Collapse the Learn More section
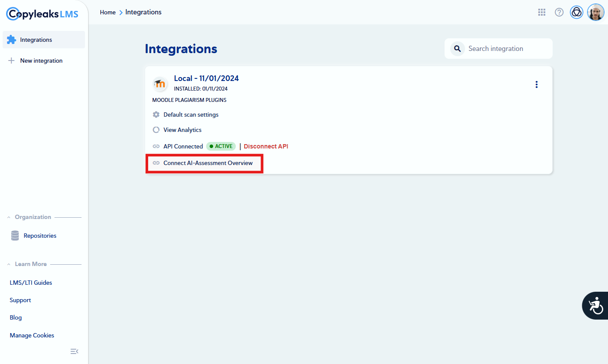The height and width of the screenshot is (364, 608). pyautogui.click(x=9, y=264)
